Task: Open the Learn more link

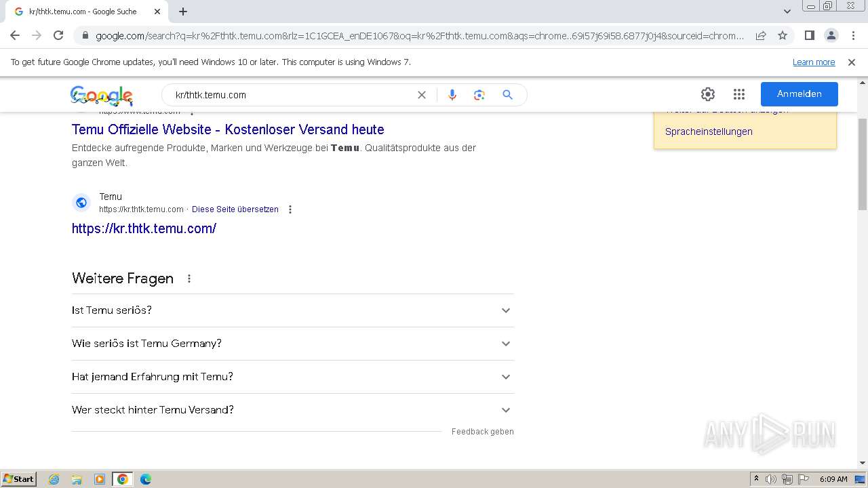Action: [814, 62]
